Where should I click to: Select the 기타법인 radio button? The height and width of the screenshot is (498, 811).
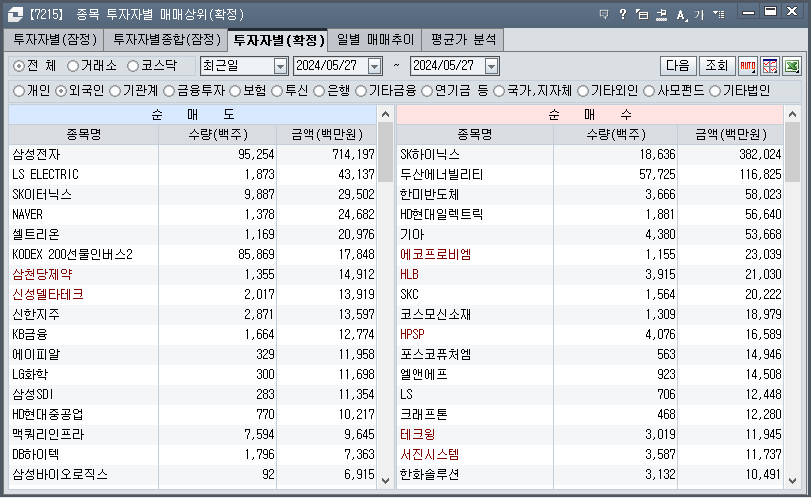715,91
